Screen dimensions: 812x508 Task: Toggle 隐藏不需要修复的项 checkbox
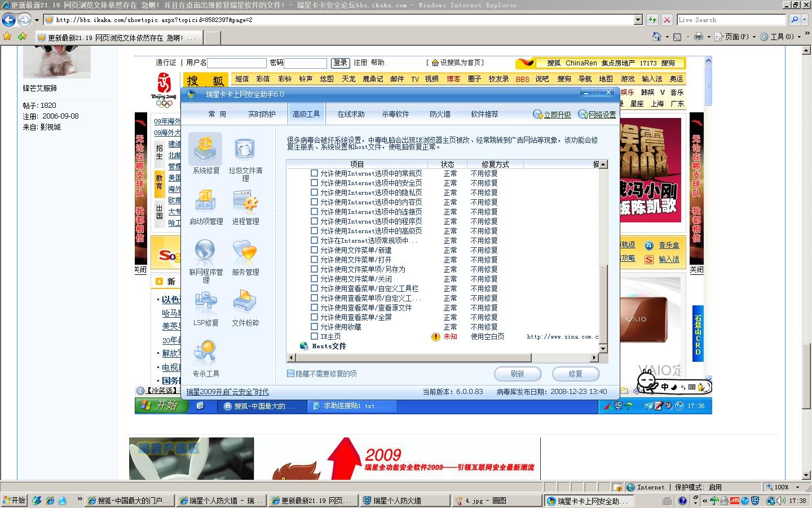click(291, 374)
